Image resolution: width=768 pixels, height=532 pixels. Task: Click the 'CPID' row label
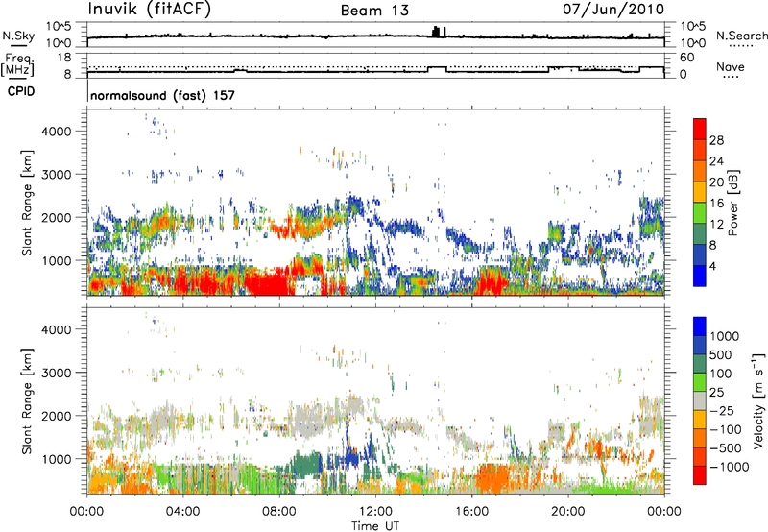(21, 91)
